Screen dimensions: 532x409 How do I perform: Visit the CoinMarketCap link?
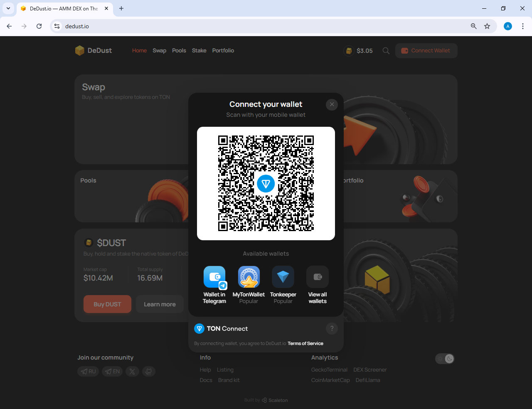[x=330, y=380]
